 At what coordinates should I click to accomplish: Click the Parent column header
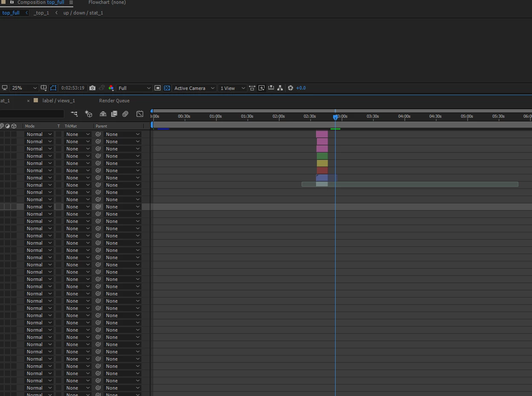click(101, 126)
